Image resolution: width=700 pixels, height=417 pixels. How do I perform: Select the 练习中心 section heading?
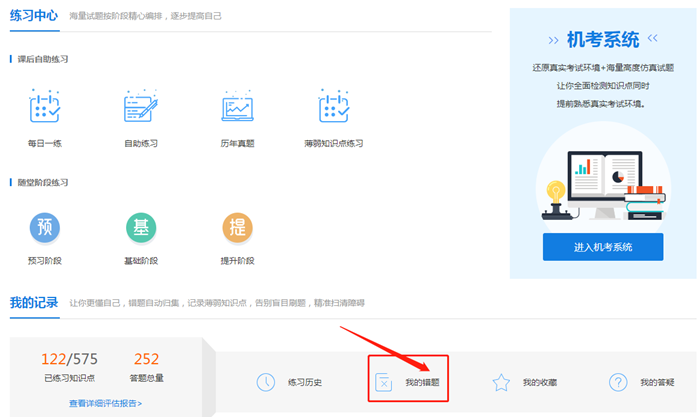(x=34, y=16)
